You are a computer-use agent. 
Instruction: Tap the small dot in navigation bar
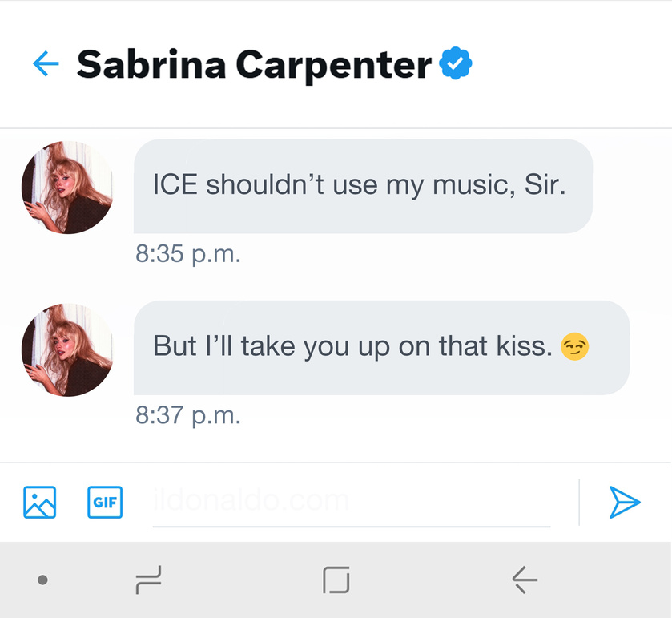point(43,580)
